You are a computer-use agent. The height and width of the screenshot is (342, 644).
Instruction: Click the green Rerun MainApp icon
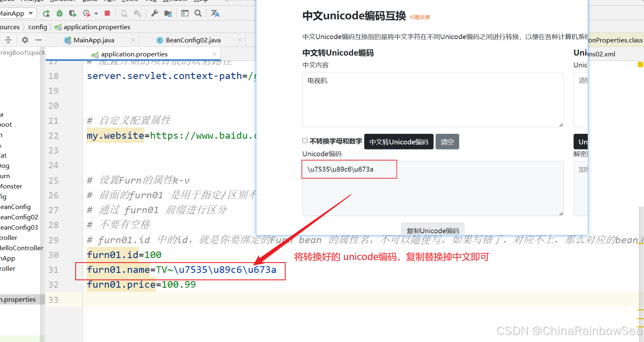tap(46, 14)
